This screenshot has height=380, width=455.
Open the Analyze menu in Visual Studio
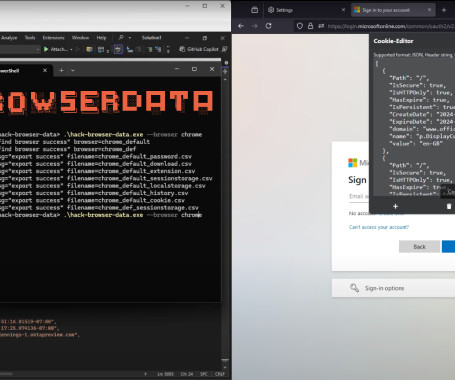[9, 38]
